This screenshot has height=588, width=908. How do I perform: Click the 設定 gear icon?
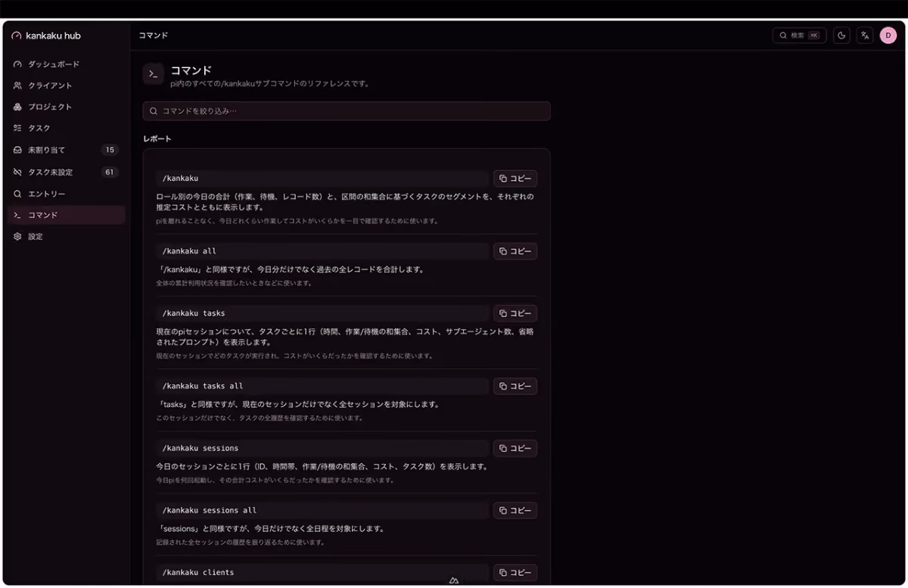pos(17,236)
